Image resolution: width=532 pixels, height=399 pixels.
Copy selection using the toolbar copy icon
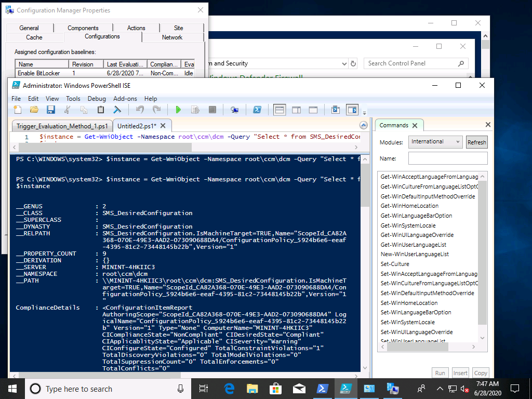[x=84, y=110]
